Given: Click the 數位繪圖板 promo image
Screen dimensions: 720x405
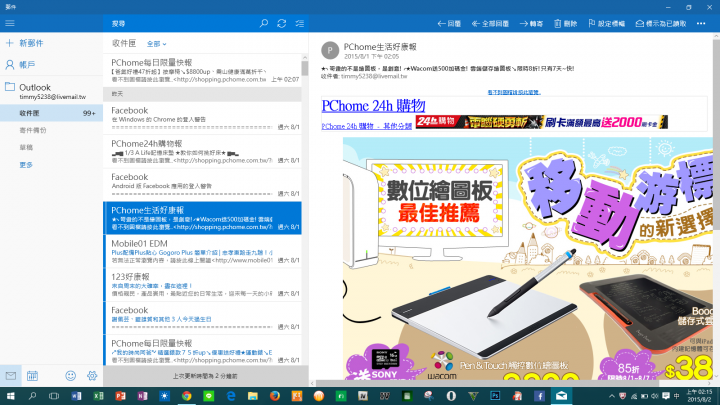Looking at the screenshot, I should (528, 258).
